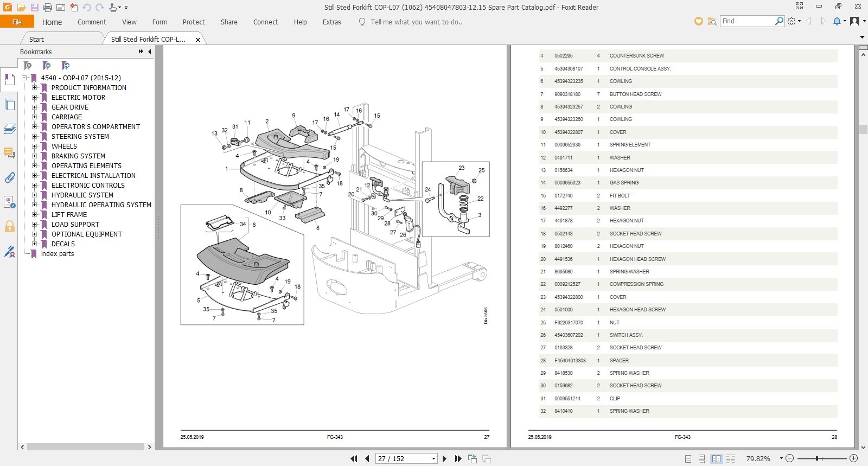Click the go-to bookmark destination icon
The image size is (868, 466).
(66, 66)
